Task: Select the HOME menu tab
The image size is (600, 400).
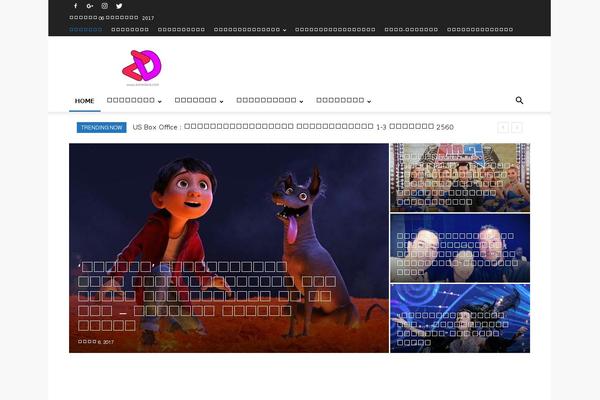Action: coord(85,101)
